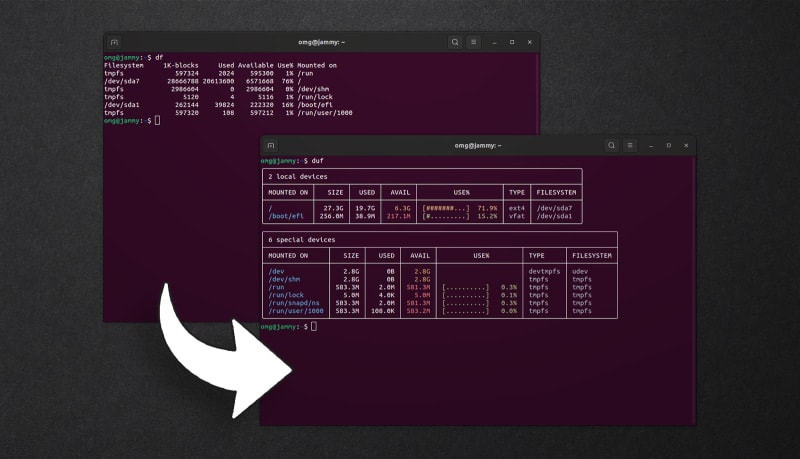Screen dimensions: 800x459
Task: Click the root usage bar at 71.9%
Action: (x=445, y=209)
